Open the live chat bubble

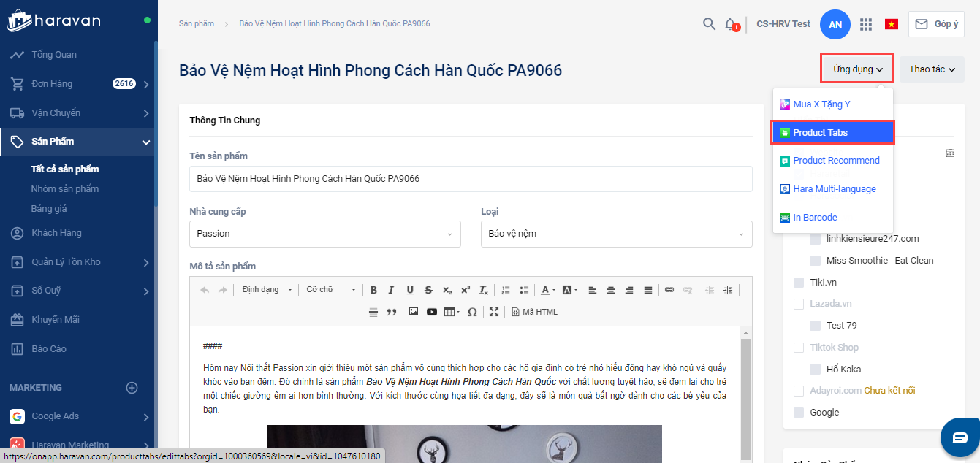pyautogui.click(x=960, y=437)
